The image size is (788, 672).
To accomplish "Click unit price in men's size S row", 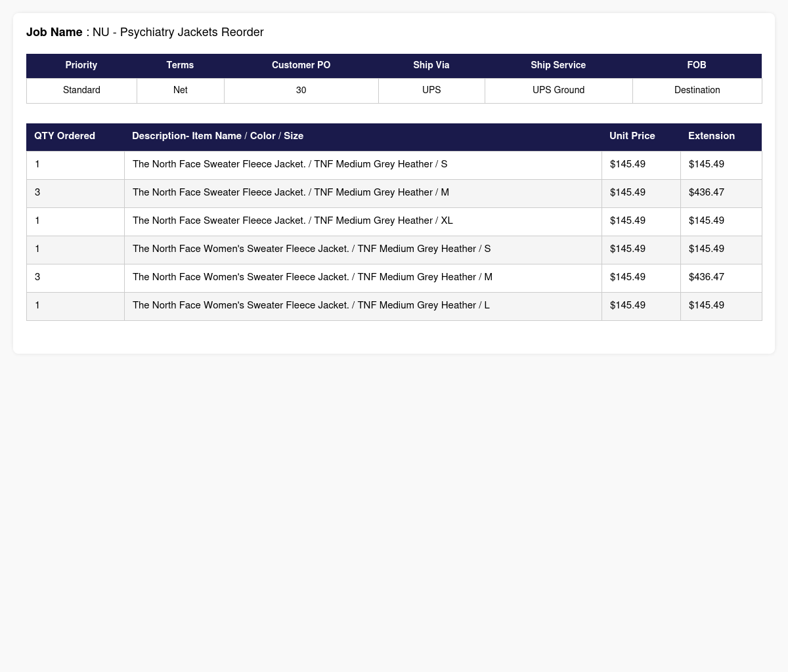I will [x=642, y=165].
